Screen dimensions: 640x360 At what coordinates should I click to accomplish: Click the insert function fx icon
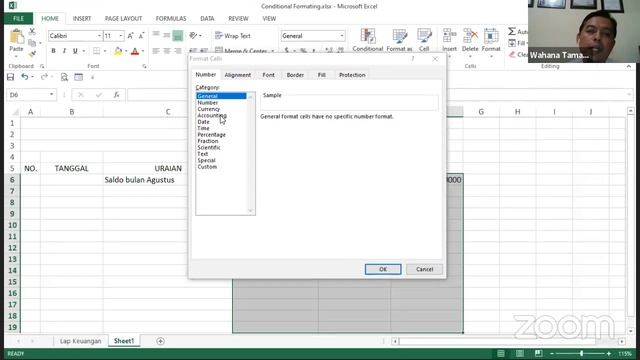pos(116,95)
